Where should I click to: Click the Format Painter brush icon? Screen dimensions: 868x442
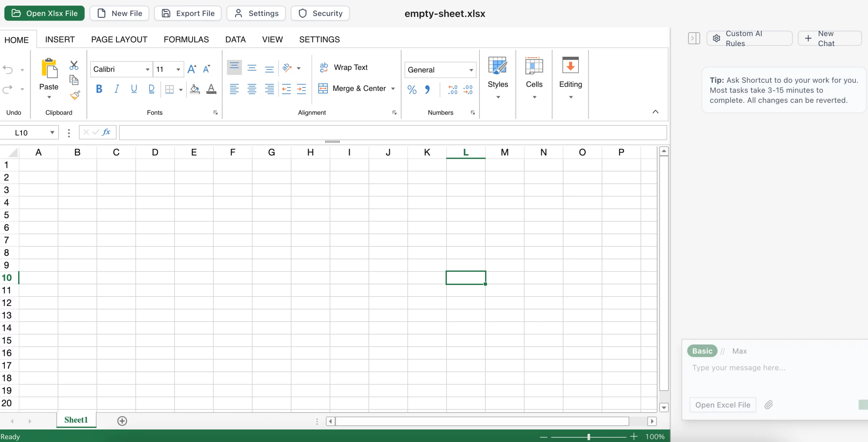click(x=75, y=95)
